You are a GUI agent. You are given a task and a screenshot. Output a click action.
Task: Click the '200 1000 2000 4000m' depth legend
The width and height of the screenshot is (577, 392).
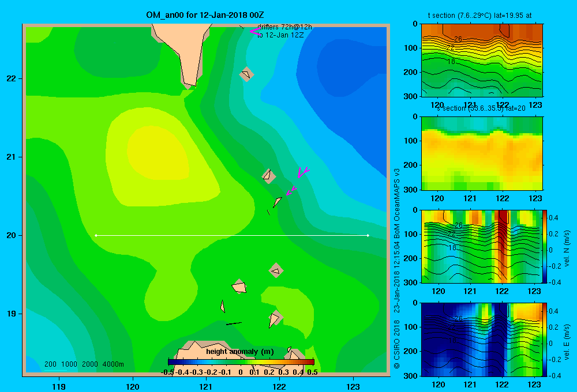84,364
